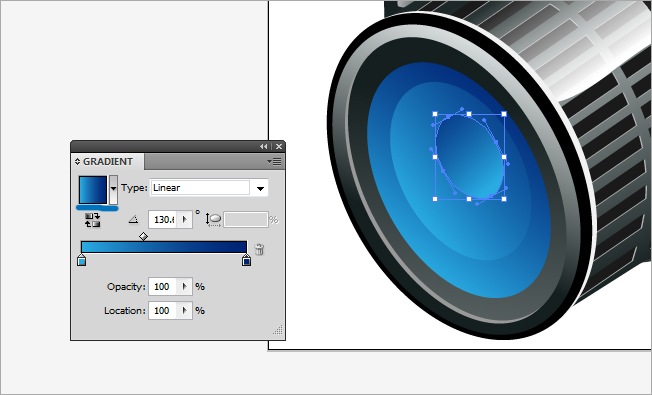
Task: Click the gradient color bar
Action: pyautogui.click(x=164, y=247)
